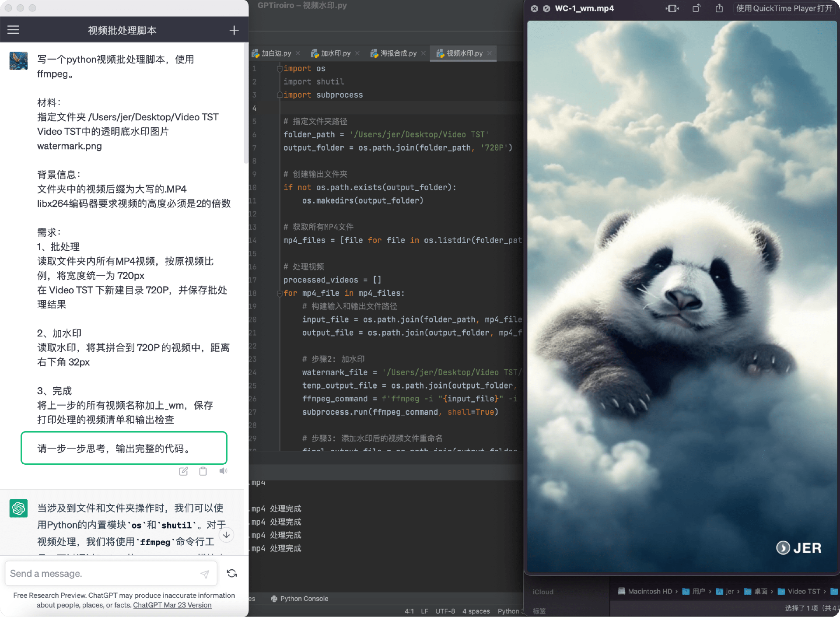840x617 pixels.
Task: Click the send message paper plane icon
Action: [x=204, y=574]
